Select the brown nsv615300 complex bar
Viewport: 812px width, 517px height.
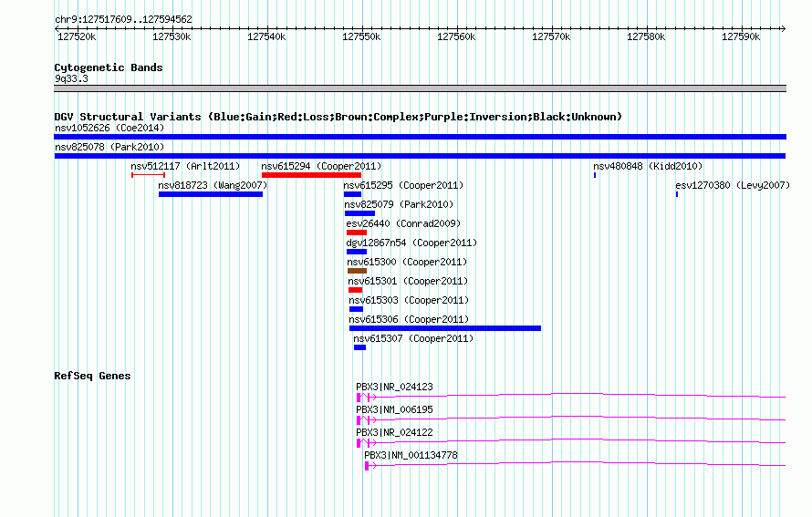[x=358, y=271]
